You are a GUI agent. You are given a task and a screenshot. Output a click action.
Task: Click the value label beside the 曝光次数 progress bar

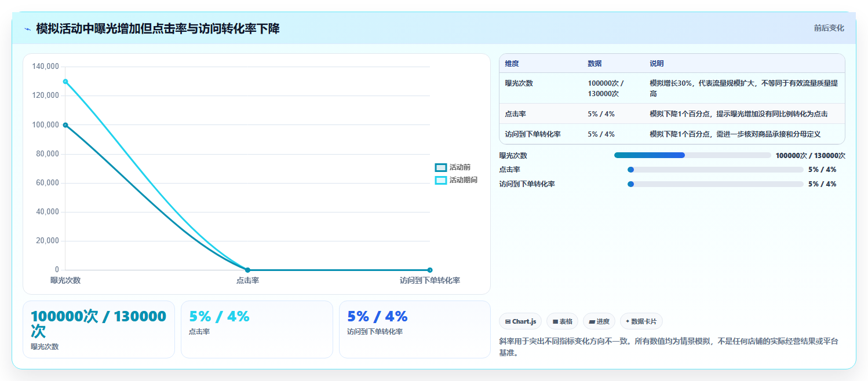811,155
